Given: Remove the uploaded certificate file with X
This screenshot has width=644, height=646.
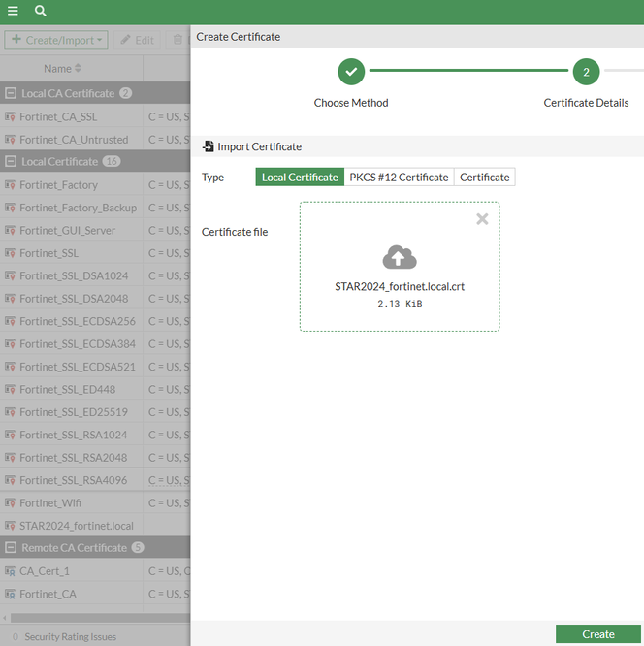Looking at the screenshot, I should [482, 219].
